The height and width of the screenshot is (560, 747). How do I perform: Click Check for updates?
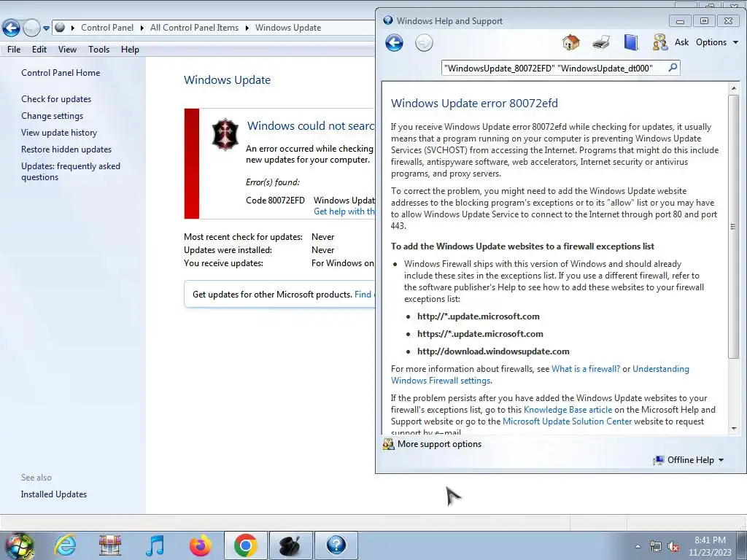coord(56,99)
